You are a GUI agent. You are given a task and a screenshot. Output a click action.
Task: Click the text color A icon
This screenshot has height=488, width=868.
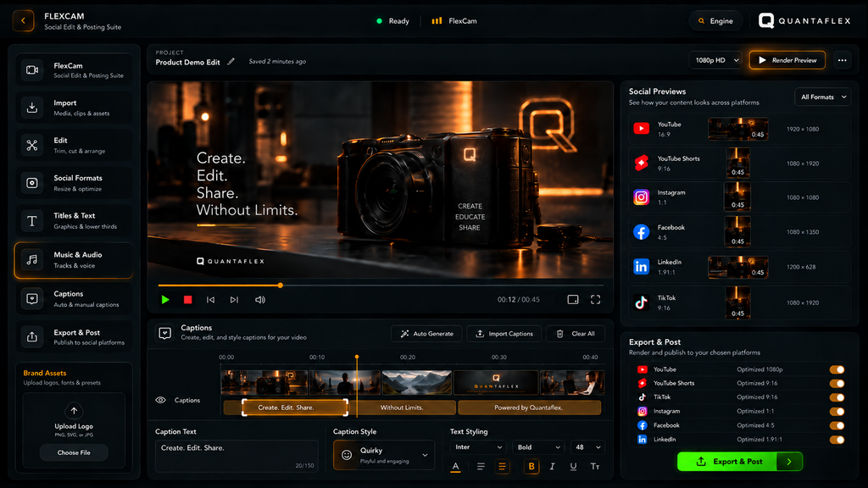[455, 467]
